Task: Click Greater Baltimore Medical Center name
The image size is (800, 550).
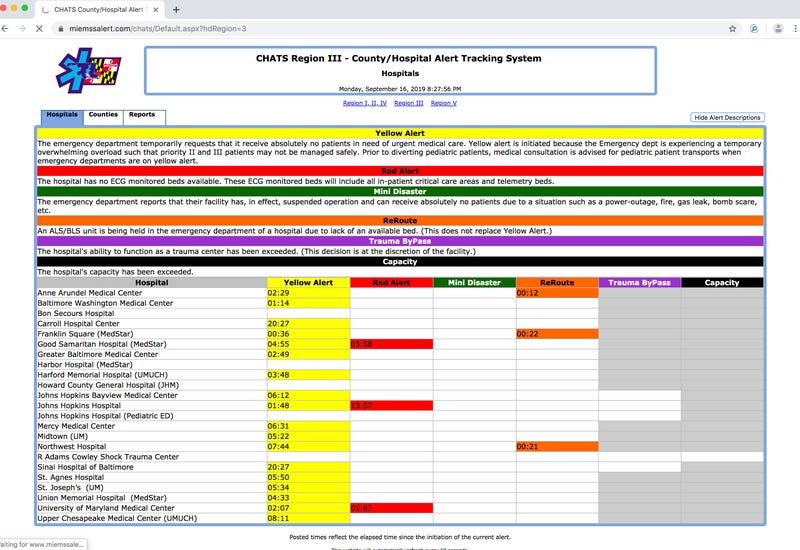Action: (97, 354)
